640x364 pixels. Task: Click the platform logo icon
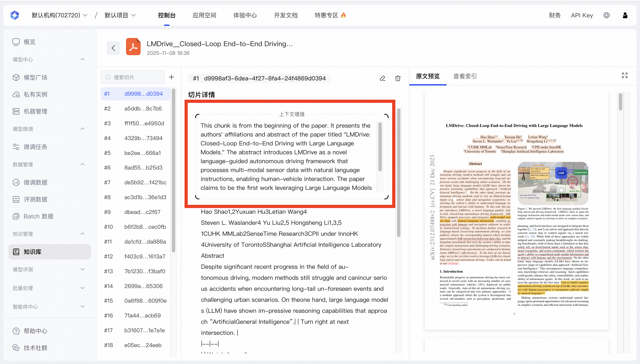15,15
